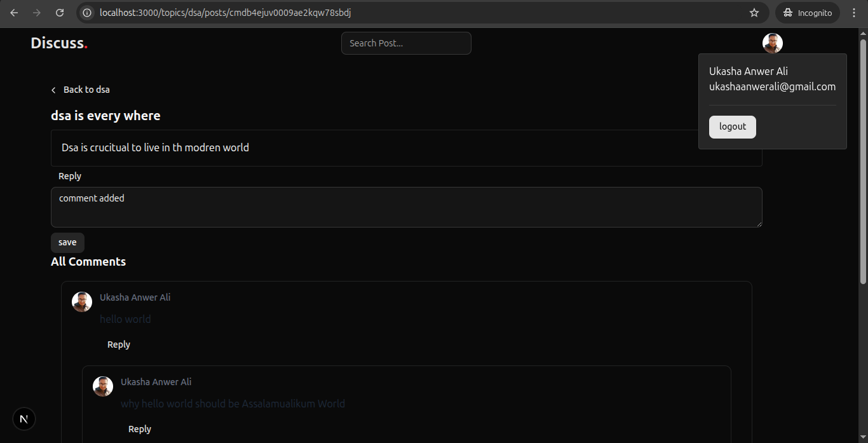Click author name on hello world comment
Viewport: 868px width, 443px height.
coord(135,297)
